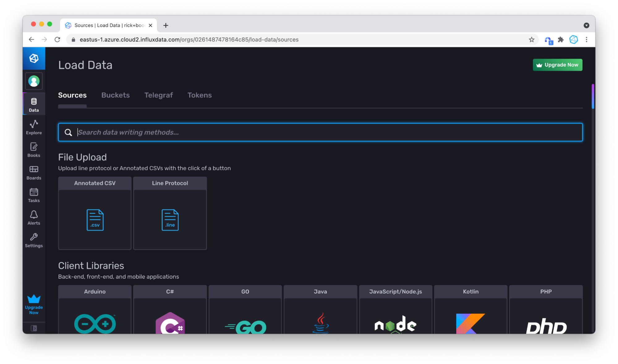
Task: Open Chrome's three-dot menu
Action: tap(586, 40)
